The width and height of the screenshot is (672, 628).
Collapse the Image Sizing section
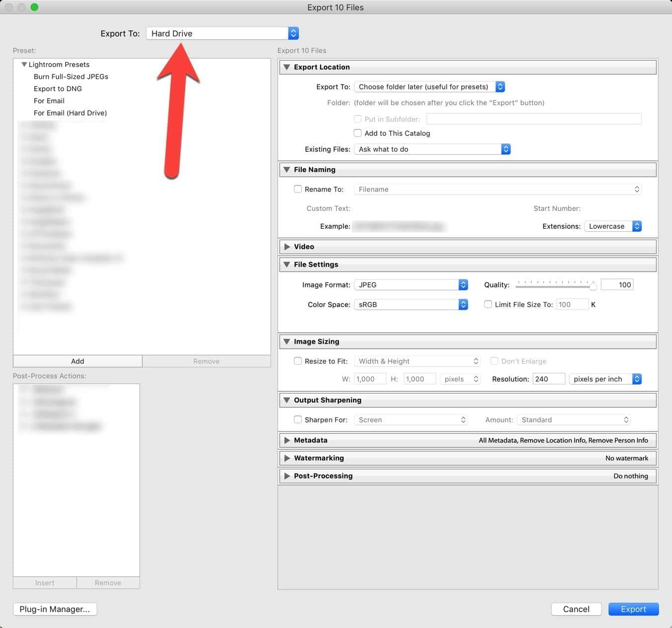click(286, 341)
